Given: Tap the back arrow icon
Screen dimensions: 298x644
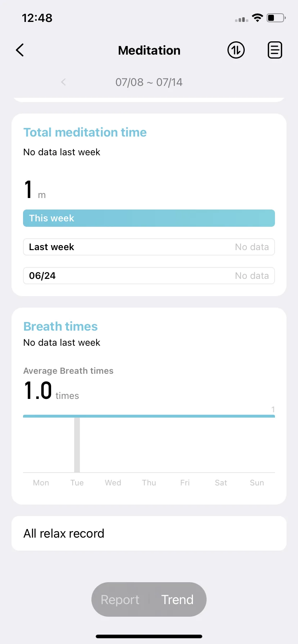Looking at the screenshot, I should [20, 50].
